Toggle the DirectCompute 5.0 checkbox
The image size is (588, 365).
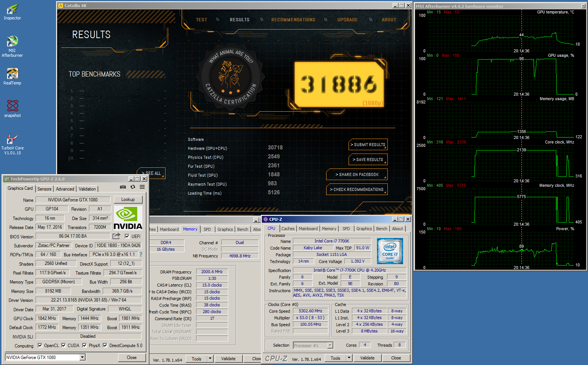(105, 346)
